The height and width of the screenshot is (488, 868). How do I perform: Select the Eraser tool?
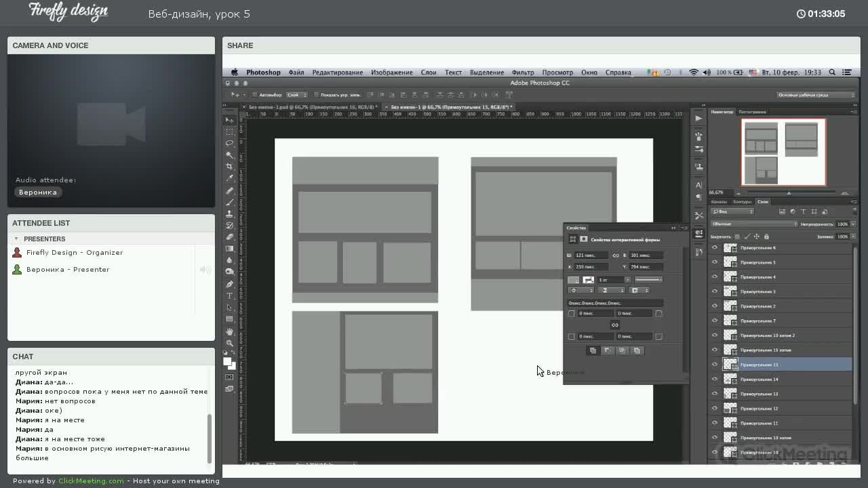pos(230,237)
